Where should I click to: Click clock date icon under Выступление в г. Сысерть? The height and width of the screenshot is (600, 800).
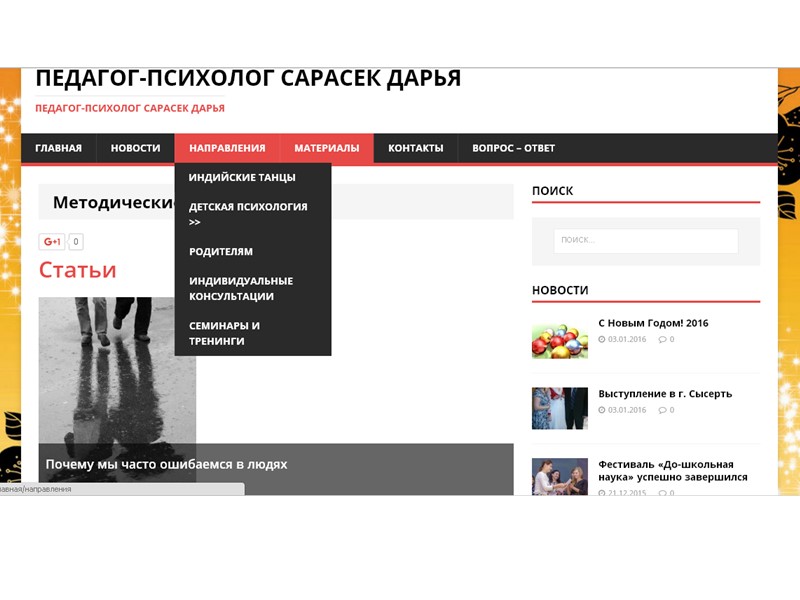tap(602, 410)
